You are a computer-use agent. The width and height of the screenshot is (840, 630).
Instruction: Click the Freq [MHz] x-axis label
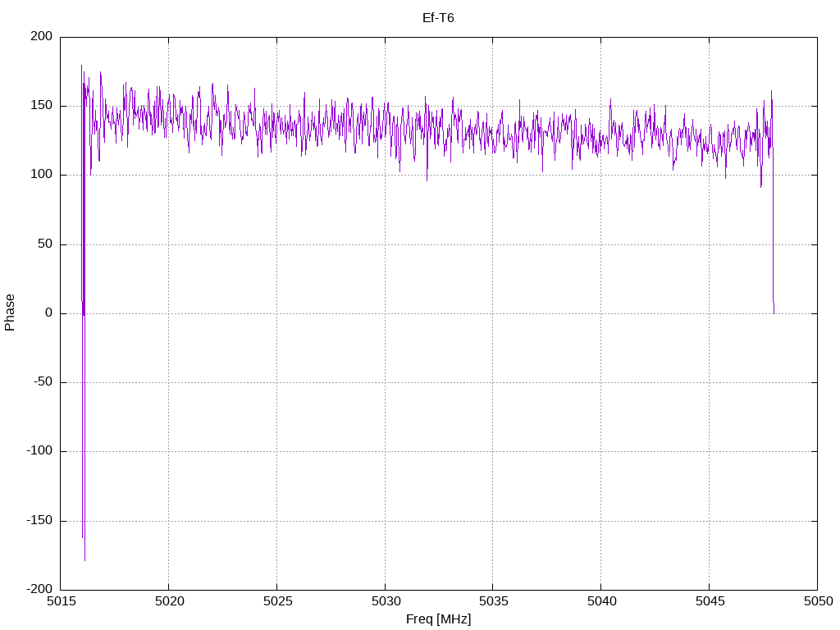click(x=438, y=619)
